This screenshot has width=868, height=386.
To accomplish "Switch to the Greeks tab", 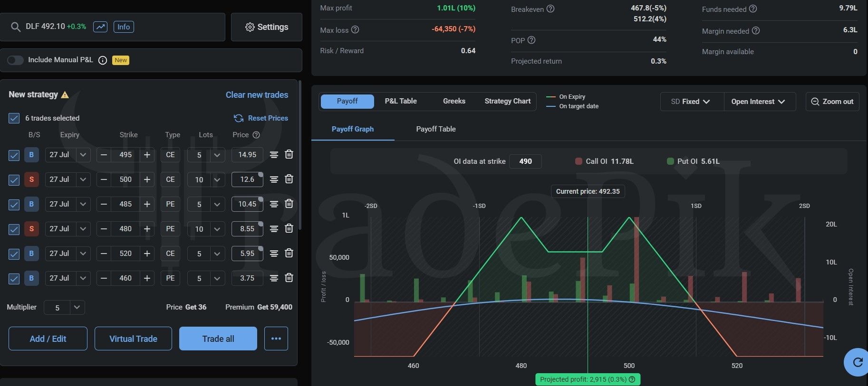I will (454, 101).
